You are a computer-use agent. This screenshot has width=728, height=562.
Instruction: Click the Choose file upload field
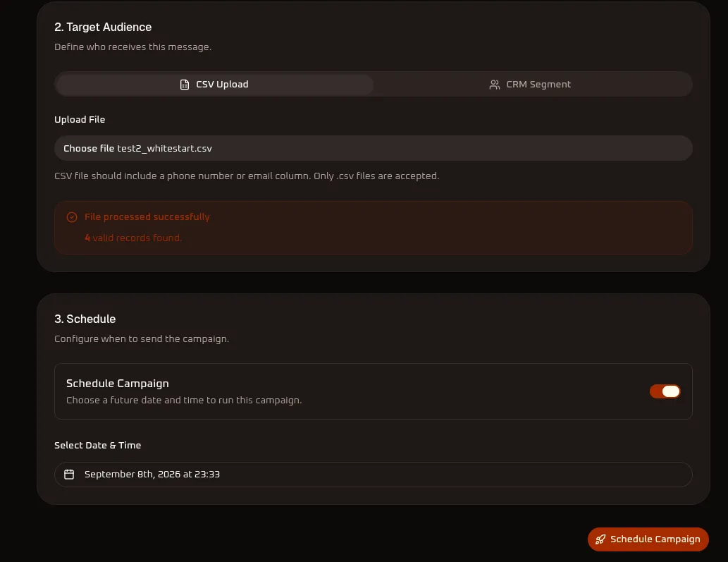pos(374,148)
